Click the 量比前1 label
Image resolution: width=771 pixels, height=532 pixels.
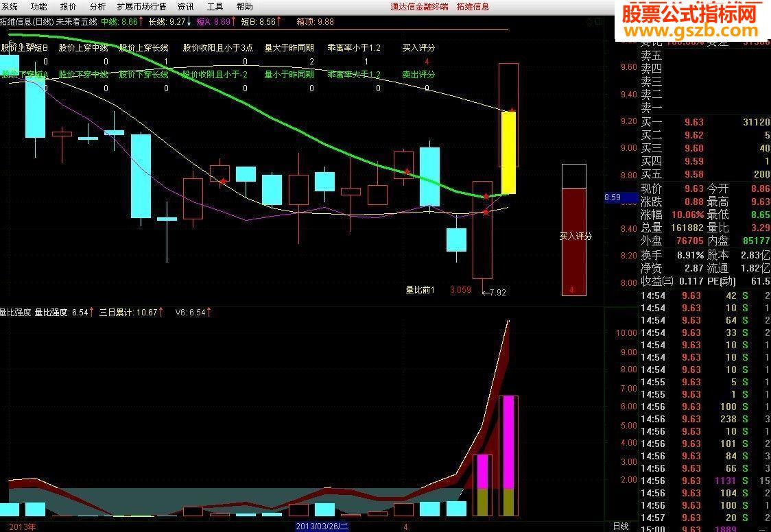coord(420,290)
